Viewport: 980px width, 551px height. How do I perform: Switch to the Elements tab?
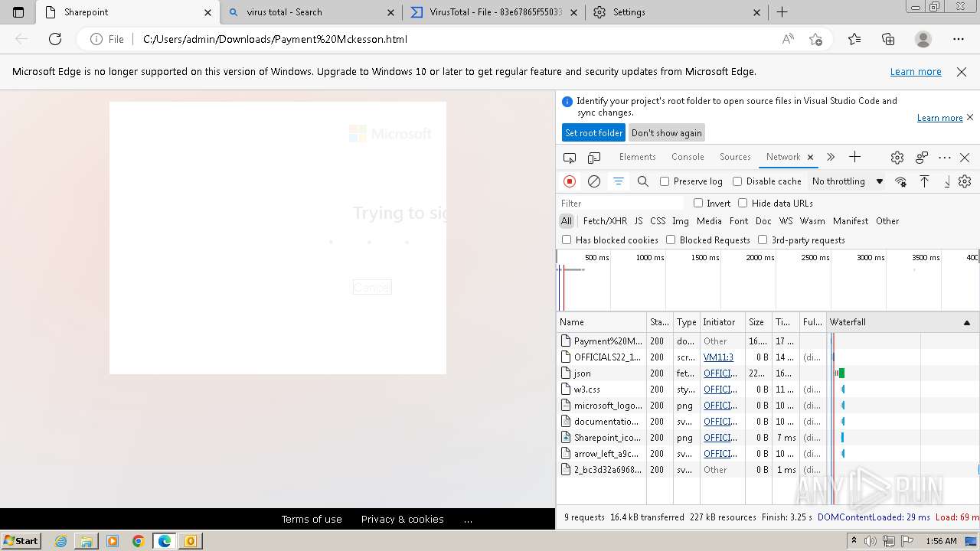click(x=637, y=157)
